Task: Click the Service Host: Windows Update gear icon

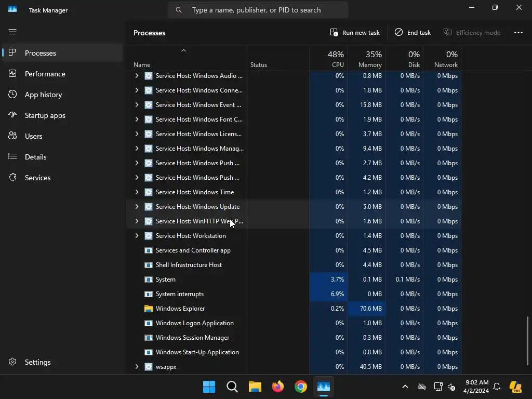Action: (x=148, y=207)
